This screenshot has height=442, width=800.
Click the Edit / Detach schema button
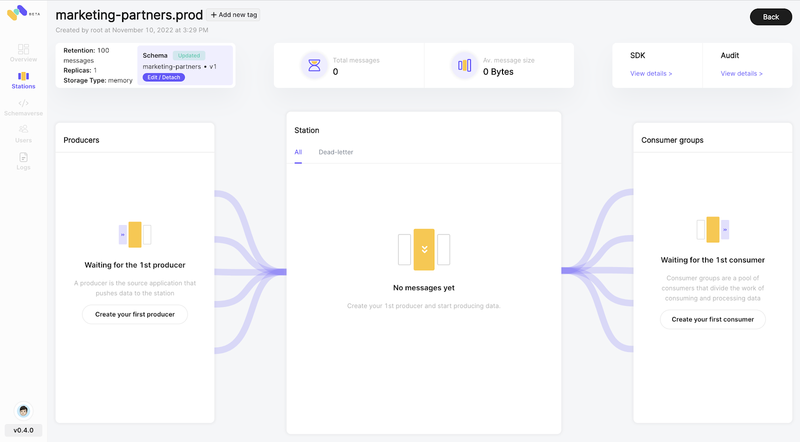point(164,78)
